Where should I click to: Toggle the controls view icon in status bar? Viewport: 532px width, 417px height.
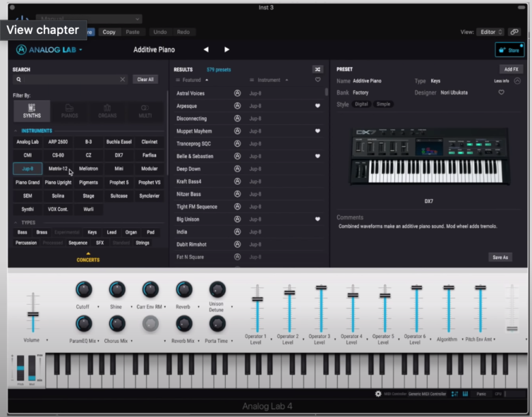coord(455,394)
